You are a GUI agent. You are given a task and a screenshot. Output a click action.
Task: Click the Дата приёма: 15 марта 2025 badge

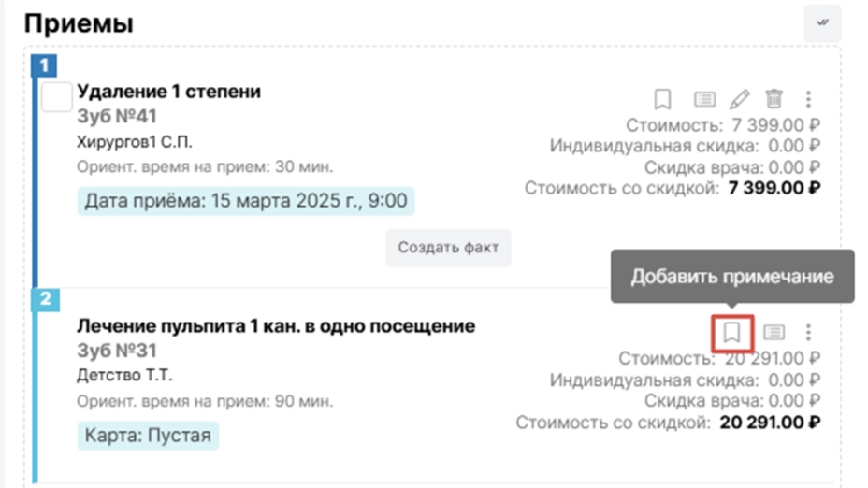tap(246, 201)
